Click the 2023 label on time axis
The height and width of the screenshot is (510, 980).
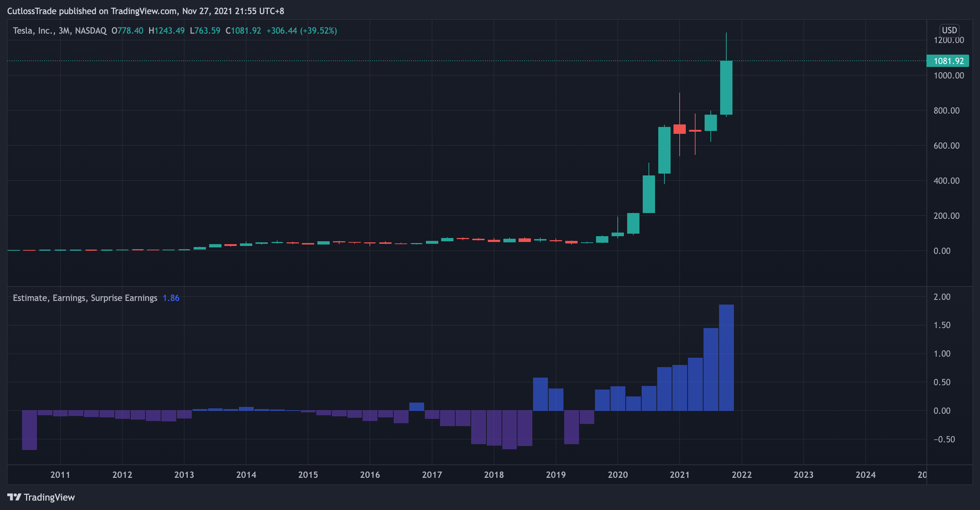(803, 474)
